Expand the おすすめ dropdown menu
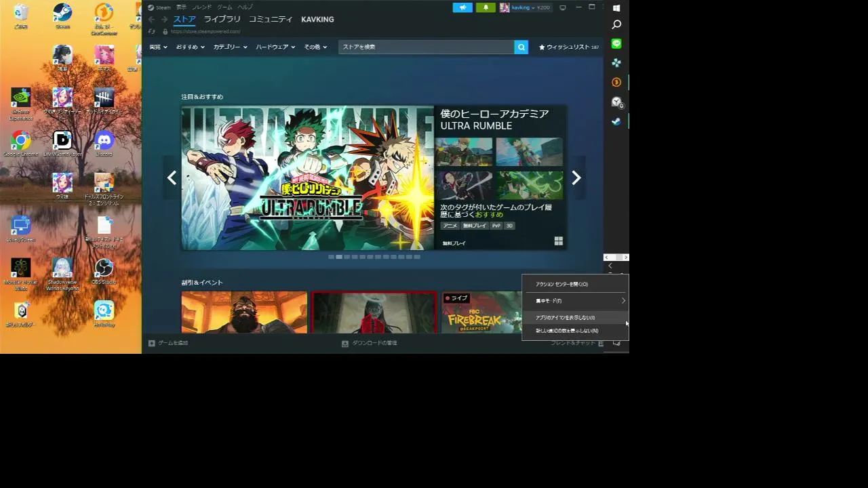 pos(190,47)
